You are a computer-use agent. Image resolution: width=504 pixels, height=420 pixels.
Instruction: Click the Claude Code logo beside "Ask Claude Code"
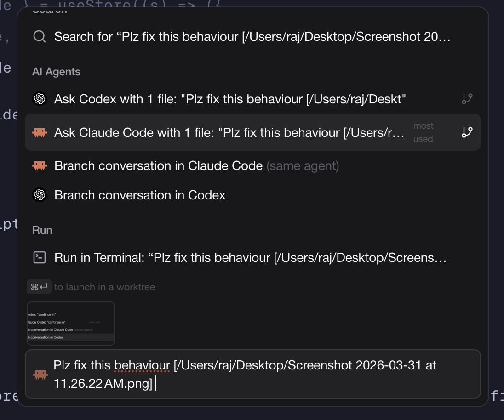point(40,133)
